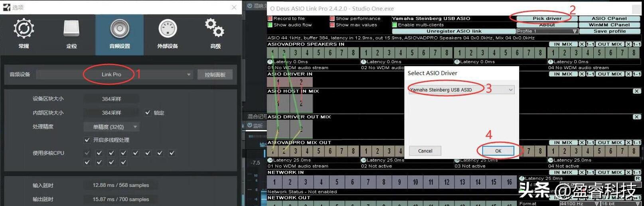
Task: Click the Latency 25.0ms knob of mix out 01
Action: coord(270,160)
